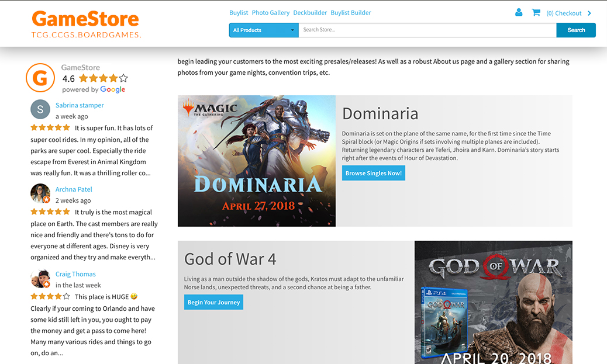
Task: Click the 'a week ago' review date
Action: point(71,116)
